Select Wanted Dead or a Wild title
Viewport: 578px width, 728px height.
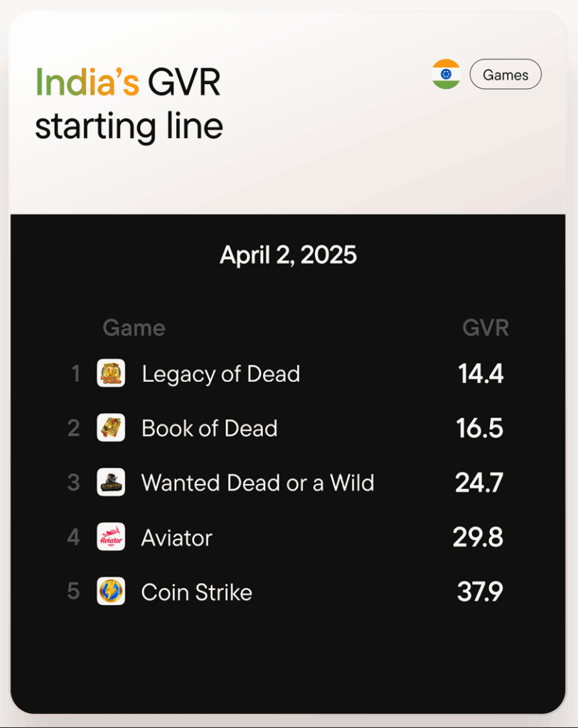click(257, 483)
